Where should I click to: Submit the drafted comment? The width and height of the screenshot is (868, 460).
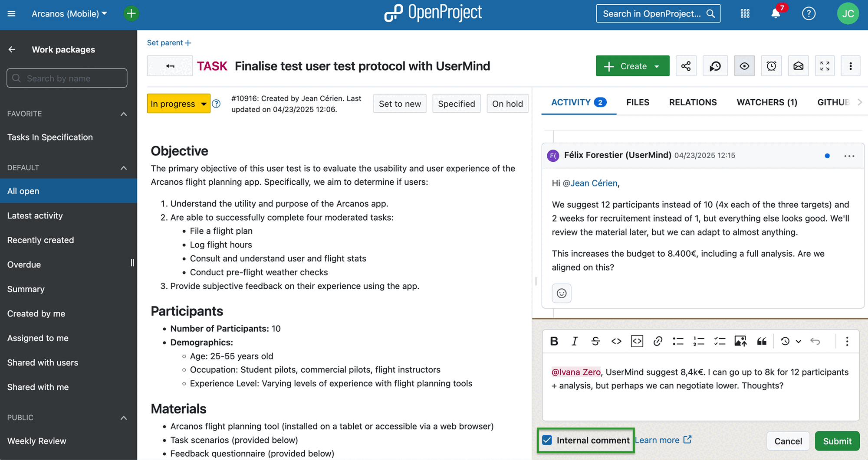tap(837, 440)
